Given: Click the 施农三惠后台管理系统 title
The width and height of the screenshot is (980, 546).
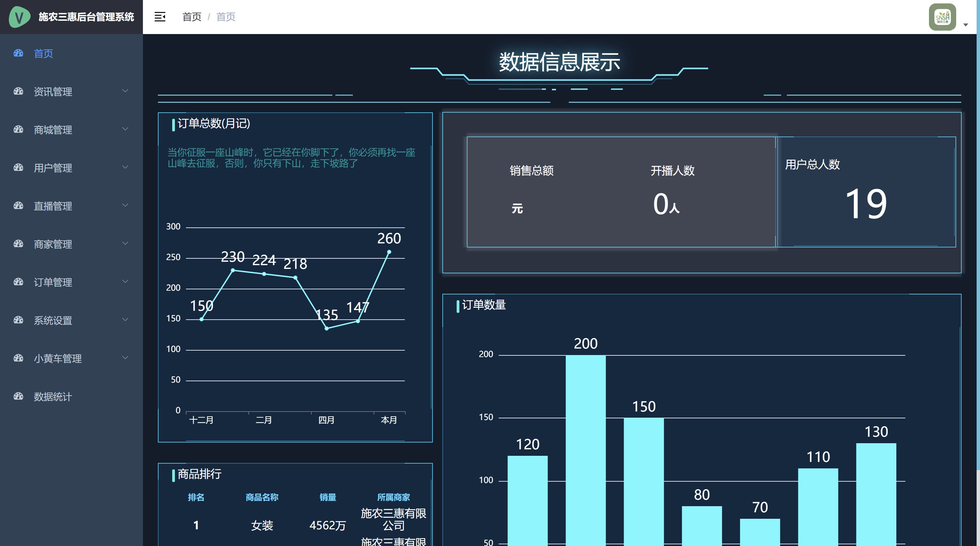Looking at the screenshot, I should pyautogui.click(x=86, y=17).
